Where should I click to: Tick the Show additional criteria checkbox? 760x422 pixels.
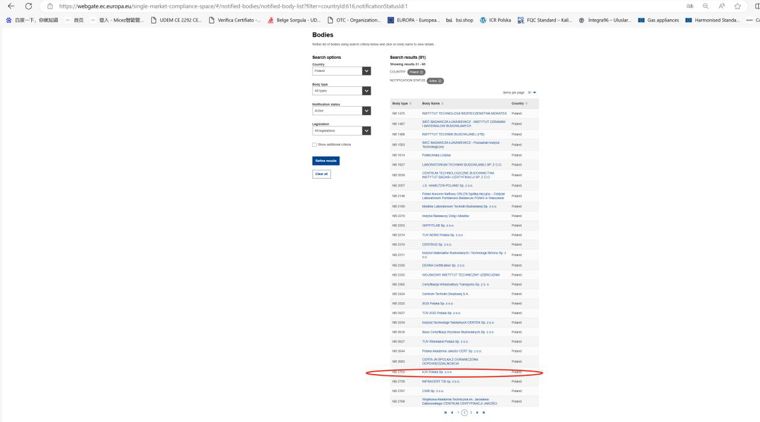pos(314,144)
